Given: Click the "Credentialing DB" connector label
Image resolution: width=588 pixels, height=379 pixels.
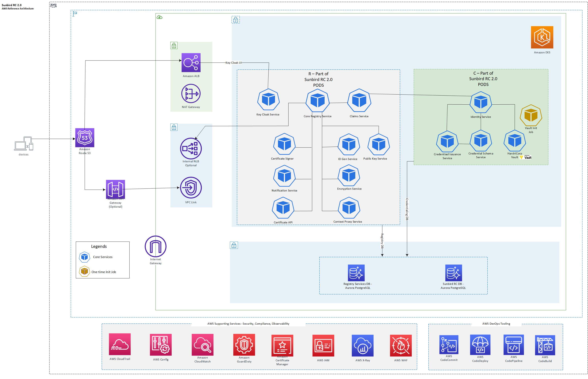Looking at the screenshot, I should 407,209.
